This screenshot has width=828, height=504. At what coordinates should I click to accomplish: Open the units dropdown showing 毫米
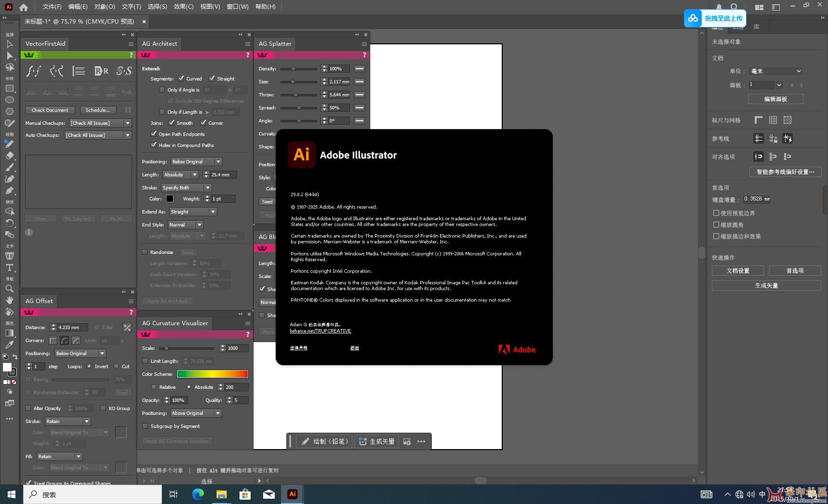point(775,71)
